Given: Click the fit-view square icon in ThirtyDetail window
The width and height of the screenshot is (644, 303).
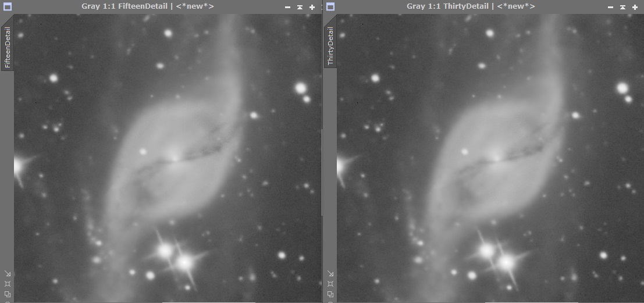Looking at the screenshot, I should click(330, 284).
